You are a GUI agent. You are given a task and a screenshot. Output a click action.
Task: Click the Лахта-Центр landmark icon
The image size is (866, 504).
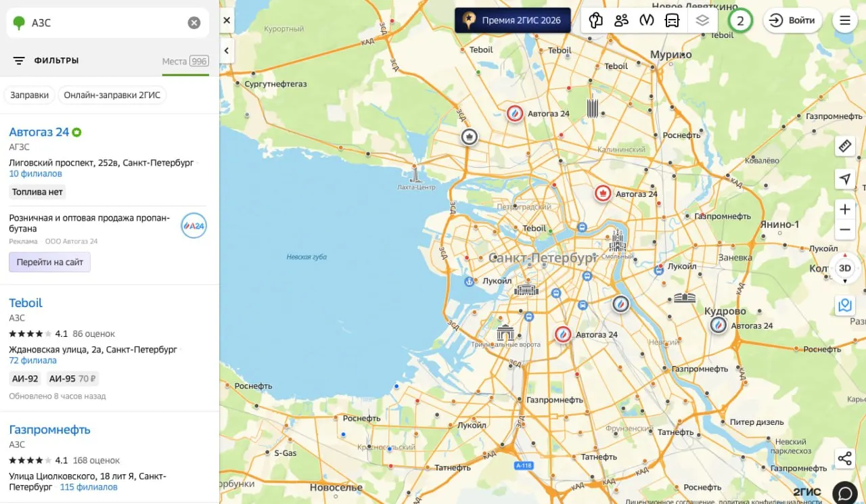[416, 174]
